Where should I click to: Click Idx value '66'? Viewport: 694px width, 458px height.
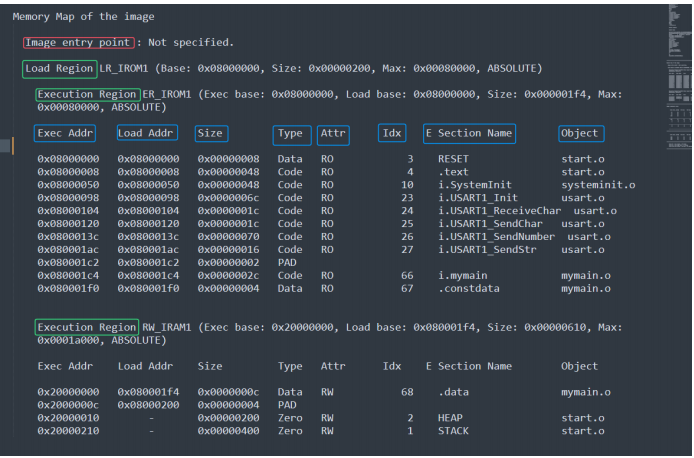(x=407, y=276)
